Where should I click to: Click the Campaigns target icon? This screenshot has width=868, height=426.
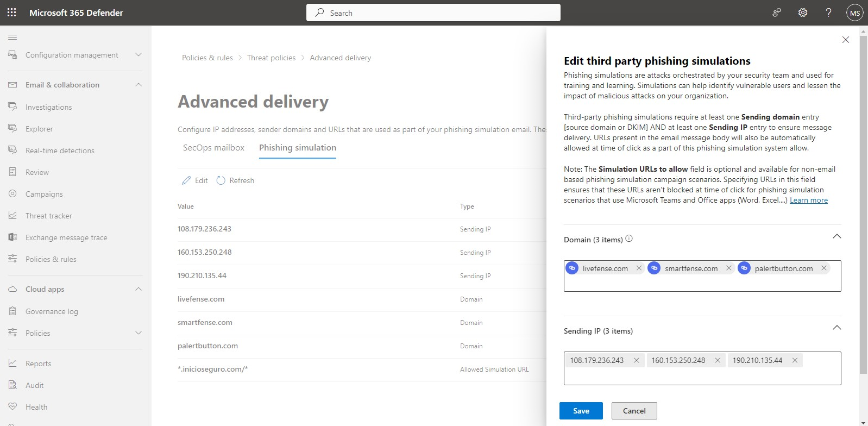12,194
